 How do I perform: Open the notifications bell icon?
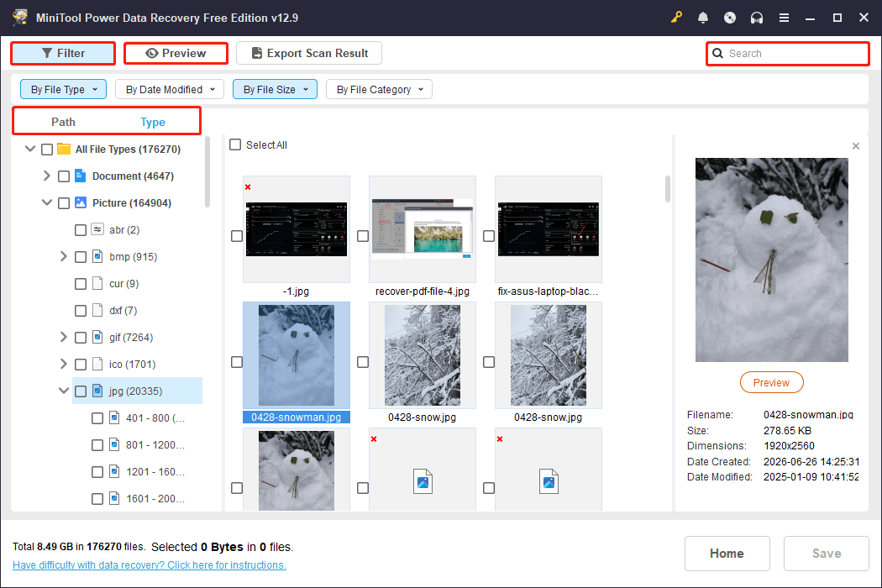coord(702,18)
